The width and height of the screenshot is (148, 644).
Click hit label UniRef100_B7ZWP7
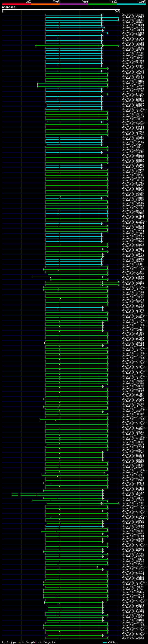133,86
